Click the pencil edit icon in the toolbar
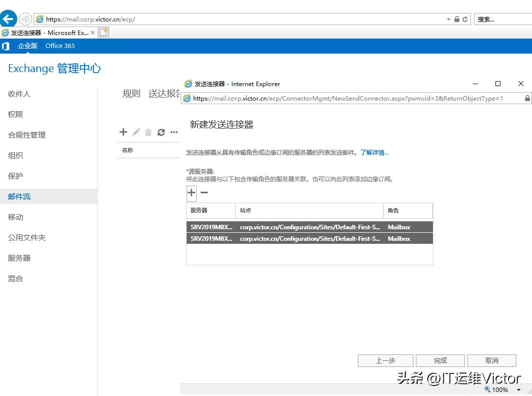The height and width of the screenshot is (396, 532). click(136, 132)
